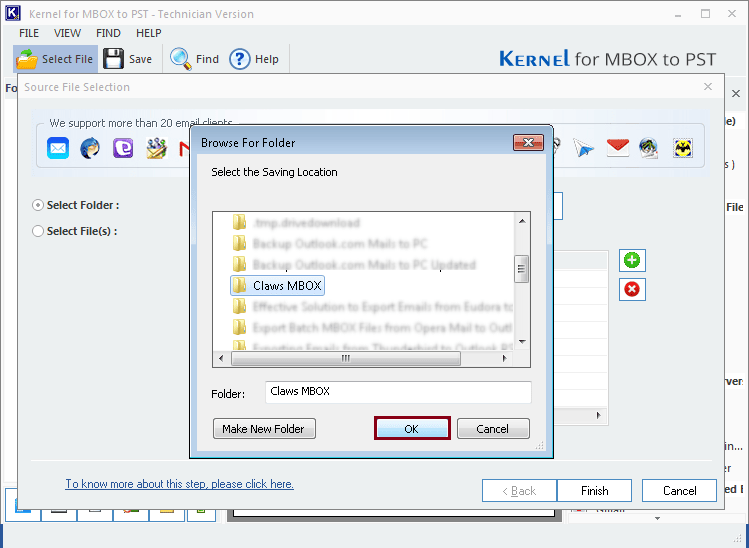Click the folder tree horizontal scrollbar thumb
The height and width of the screenshot is (548, 749).
coord(346,359)
